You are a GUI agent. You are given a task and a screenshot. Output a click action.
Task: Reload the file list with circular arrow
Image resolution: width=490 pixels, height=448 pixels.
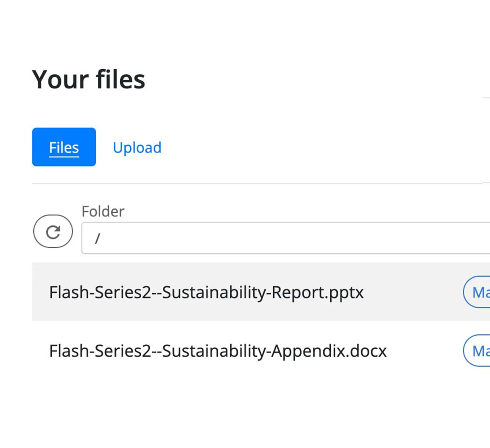tap(53, 231)
